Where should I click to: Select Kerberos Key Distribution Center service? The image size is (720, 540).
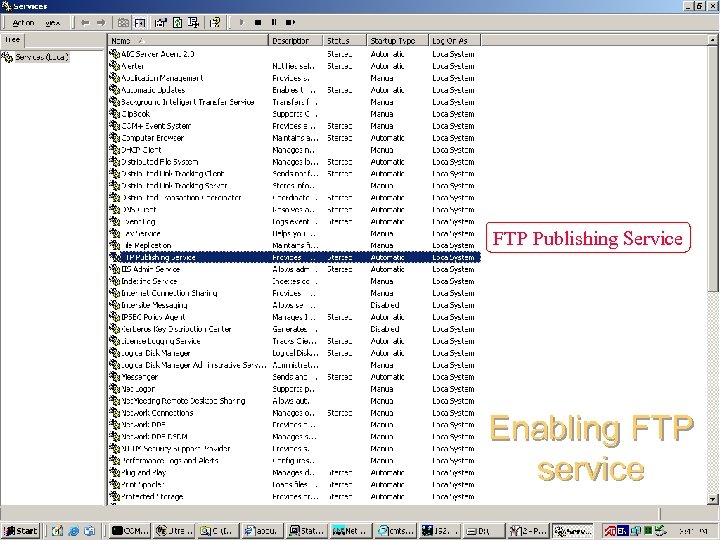(x=295, y=329)
